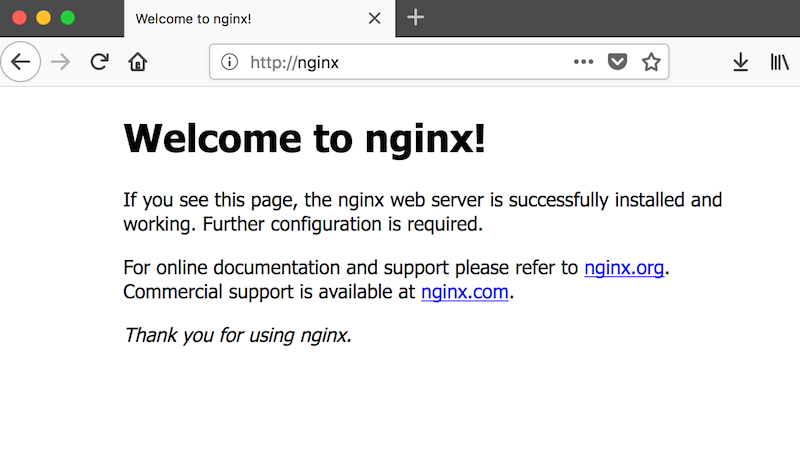Screen dimensions: 800x452
Task: Open the page actions three-dot menu
Action: click(583, 62)
